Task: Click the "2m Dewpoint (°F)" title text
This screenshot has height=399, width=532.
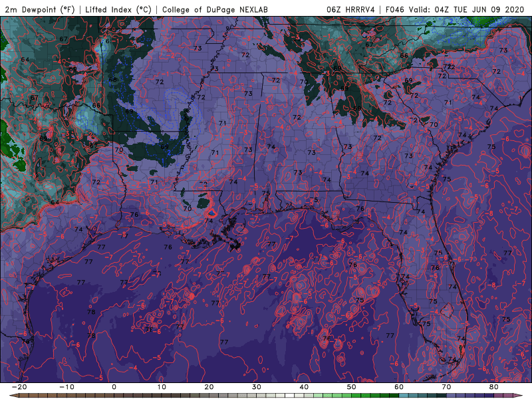Action: pyautogui.click(x=40, y=9)
